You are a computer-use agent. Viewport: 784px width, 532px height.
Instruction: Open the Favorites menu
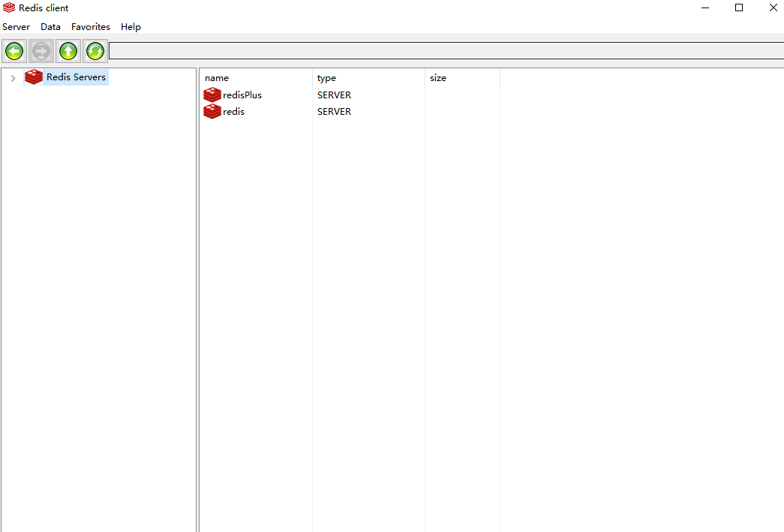(91, 26)
